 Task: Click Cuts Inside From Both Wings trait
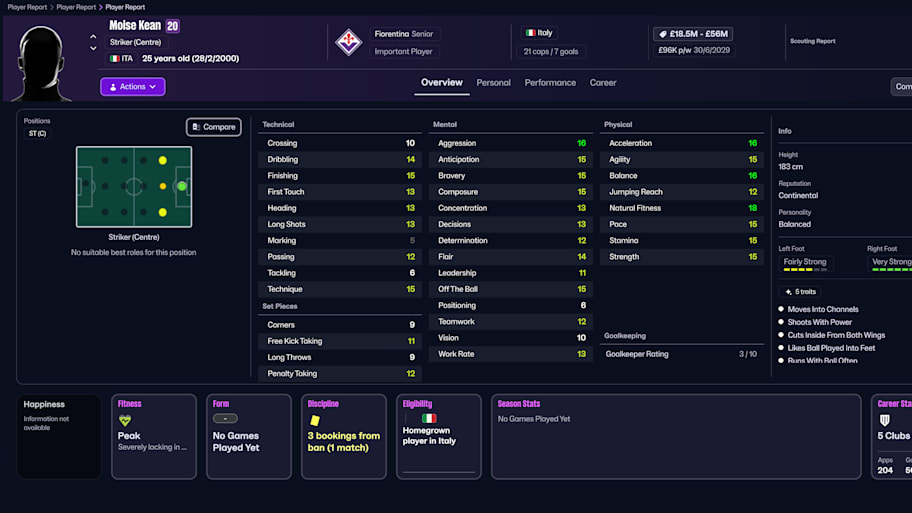[x=836, y=335]
